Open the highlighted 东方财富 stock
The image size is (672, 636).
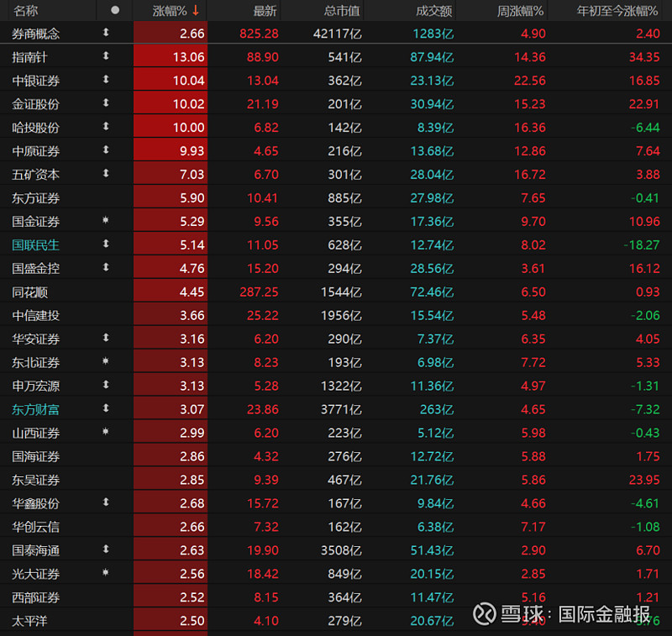click(35, 409)
